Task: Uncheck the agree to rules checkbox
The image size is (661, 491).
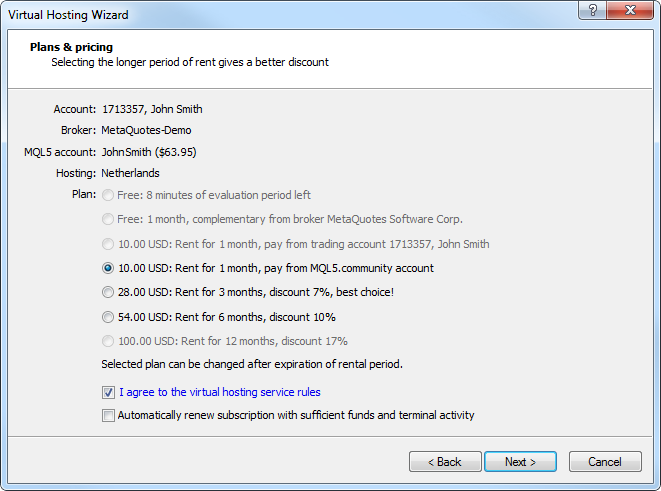Action: point(108,392)
